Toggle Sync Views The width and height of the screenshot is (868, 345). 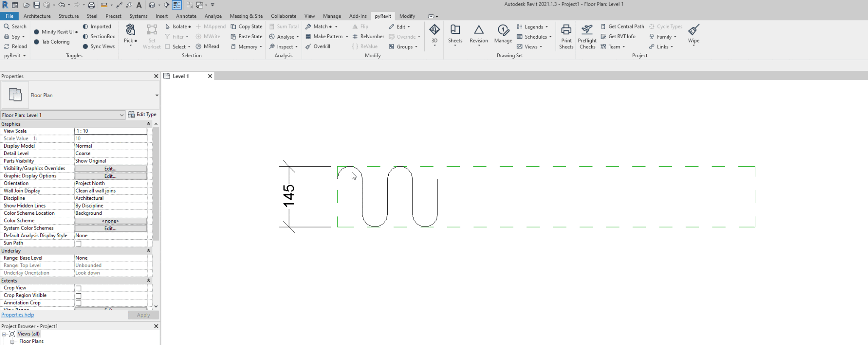(x=99, y=46)
